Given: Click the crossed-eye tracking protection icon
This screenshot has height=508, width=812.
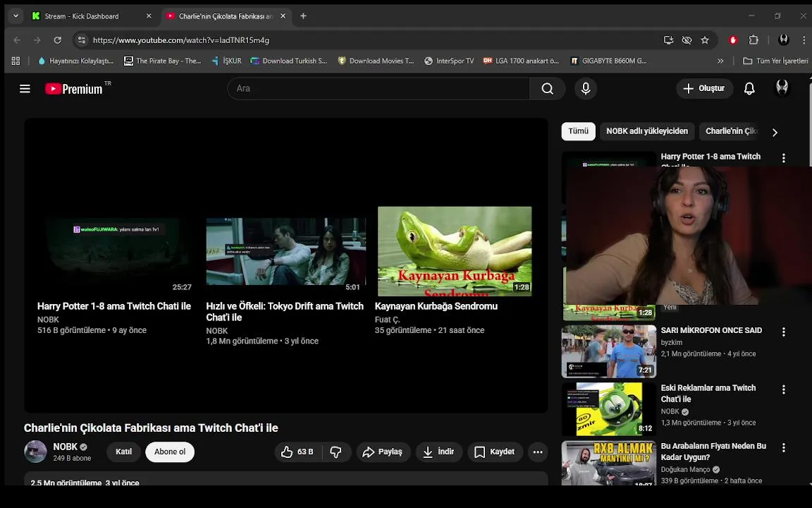Looking at the screenshot, I should pos(687,40).
